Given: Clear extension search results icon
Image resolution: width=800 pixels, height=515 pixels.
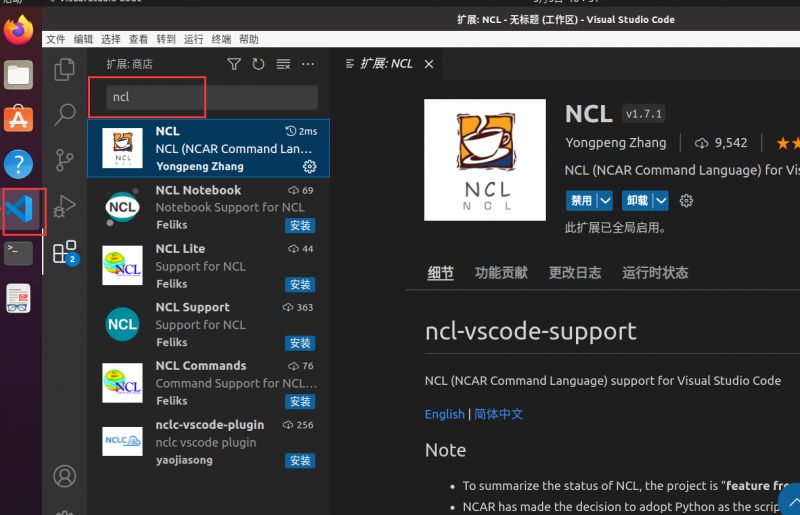Looking at the screenshot, I should pyautogui.click(x=283, y=64).
